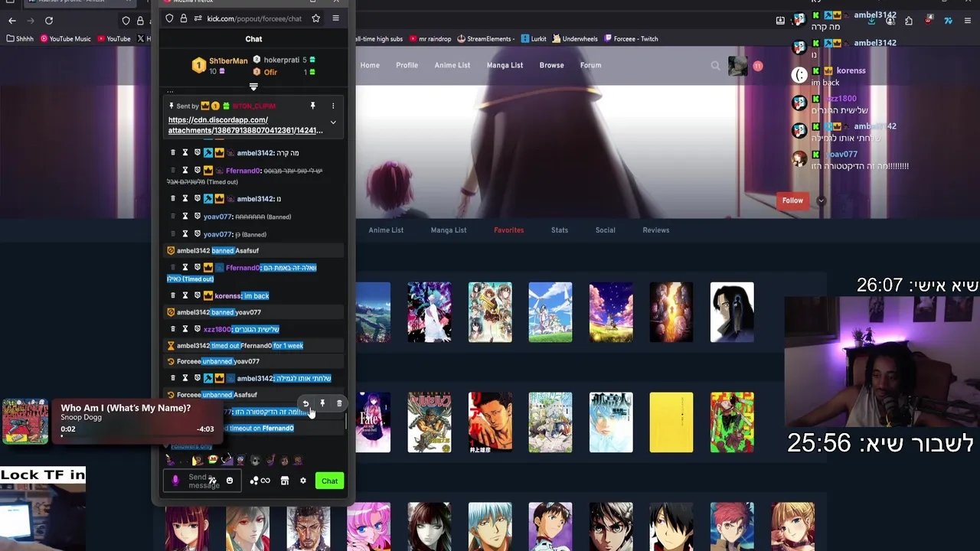Switch to the profile Manga List tab
This screenshot has width=980, height=551.
pos(449,230)
